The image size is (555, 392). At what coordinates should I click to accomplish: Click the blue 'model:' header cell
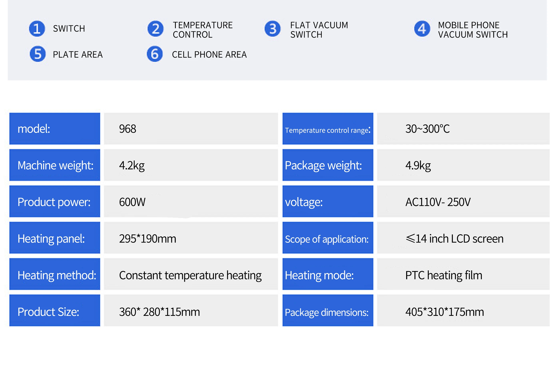coord(55,129)
